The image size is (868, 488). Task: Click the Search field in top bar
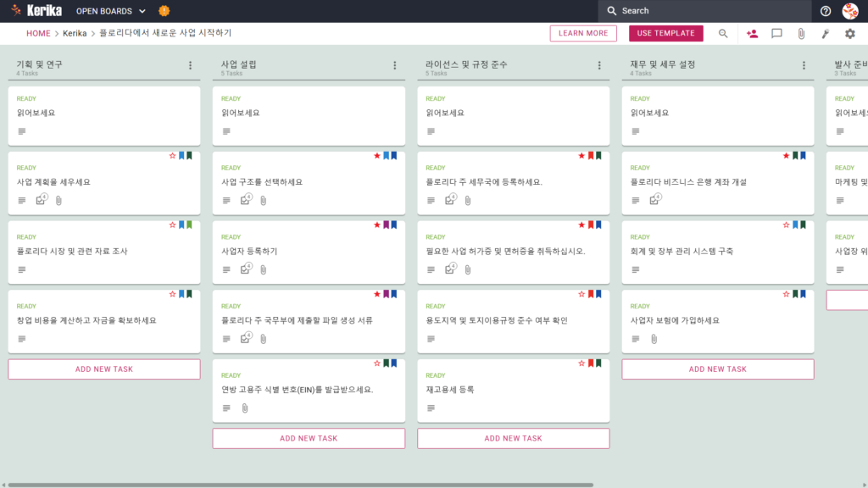704,10
